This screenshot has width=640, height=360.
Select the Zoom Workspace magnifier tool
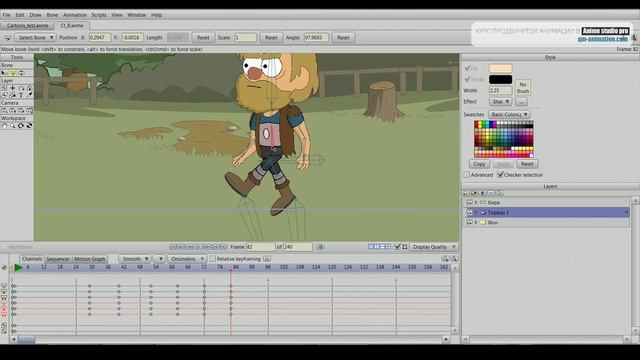pos(13,126)
